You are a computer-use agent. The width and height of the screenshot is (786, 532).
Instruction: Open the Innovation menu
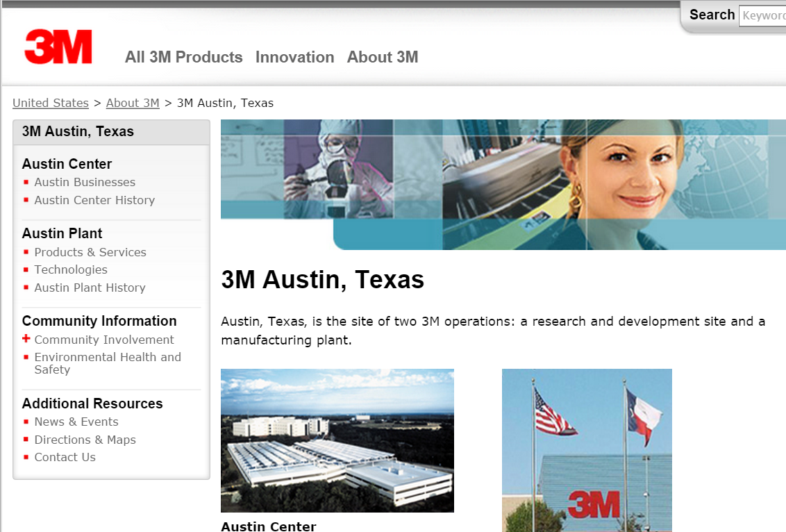click(x=294, y=57)
